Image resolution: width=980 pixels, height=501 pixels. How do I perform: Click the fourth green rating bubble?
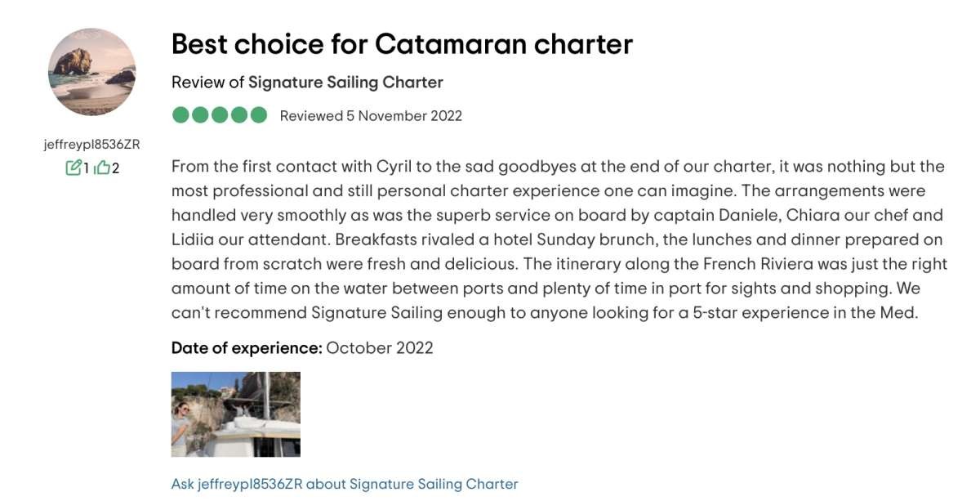click(239, 115)
